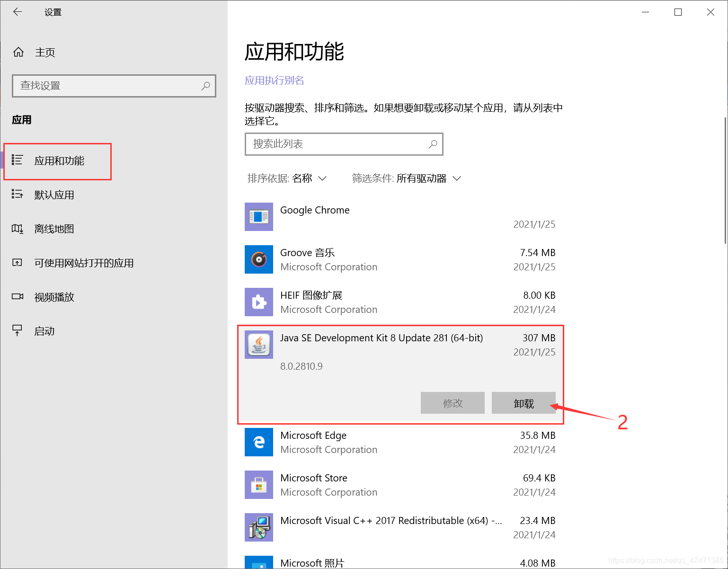Click version number 8.0.2810.9
This screenshot has width=728, height=569.
pyautogui.click(x=302, y=366)
